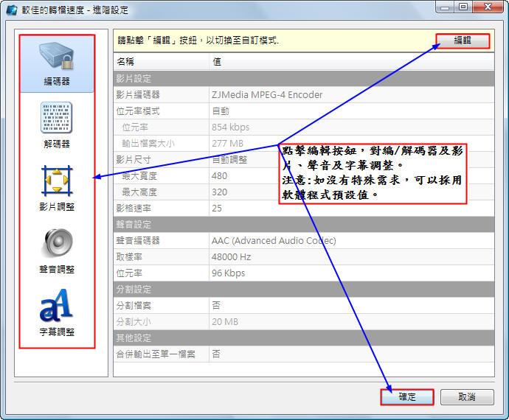Select the 取樣率 48000 Hz row
This screenshot has height=420, width=509.
tap(231, 256)
